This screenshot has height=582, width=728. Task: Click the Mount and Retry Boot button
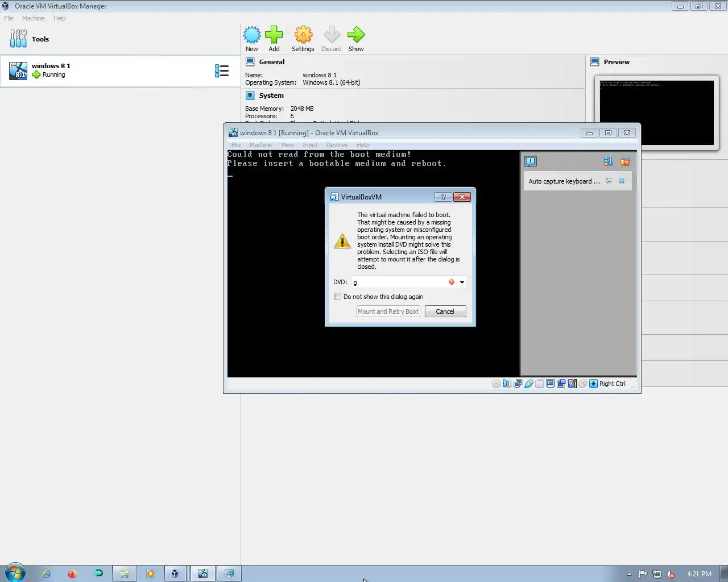coord(388,311)
